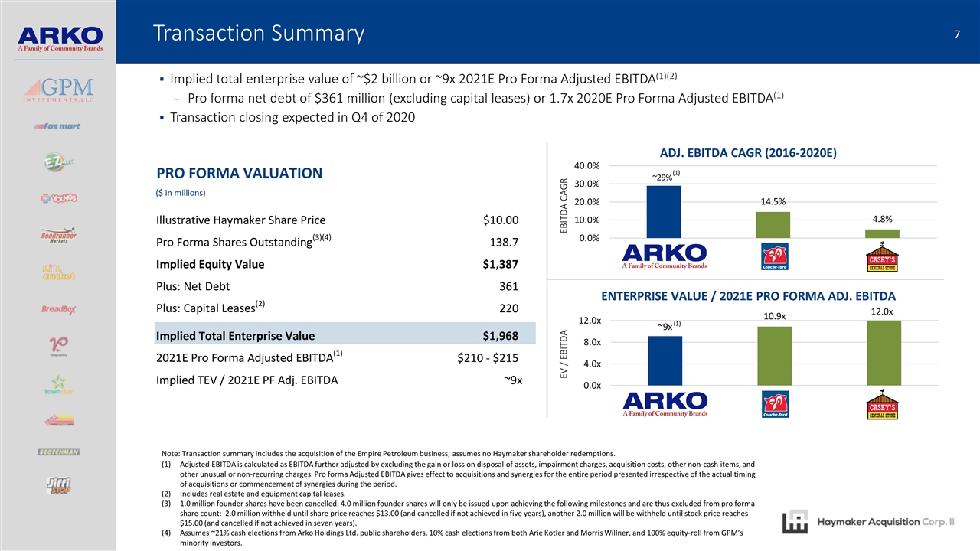Click the BreadBox brand logo
Screen dimensions: 980x551
pos(60,308)
